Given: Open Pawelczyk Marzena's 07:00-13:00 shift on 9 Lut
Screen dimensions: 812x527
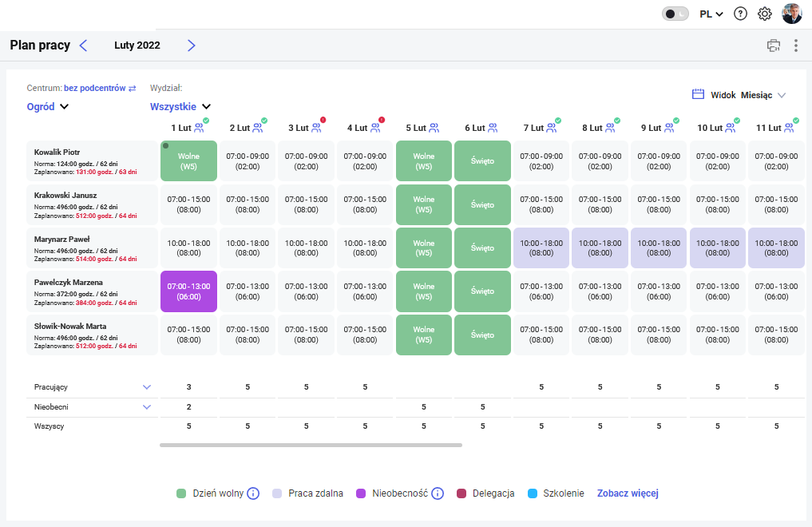Looking at the screenshot, I should tap(659, 291).
